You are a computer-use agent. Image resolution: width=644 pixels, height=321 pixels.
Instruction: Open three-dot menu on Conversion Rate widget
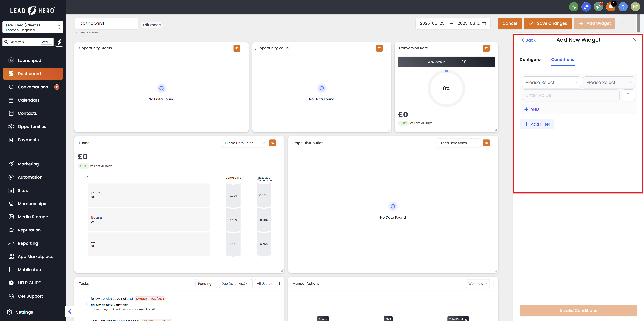(x=493, y=48)
